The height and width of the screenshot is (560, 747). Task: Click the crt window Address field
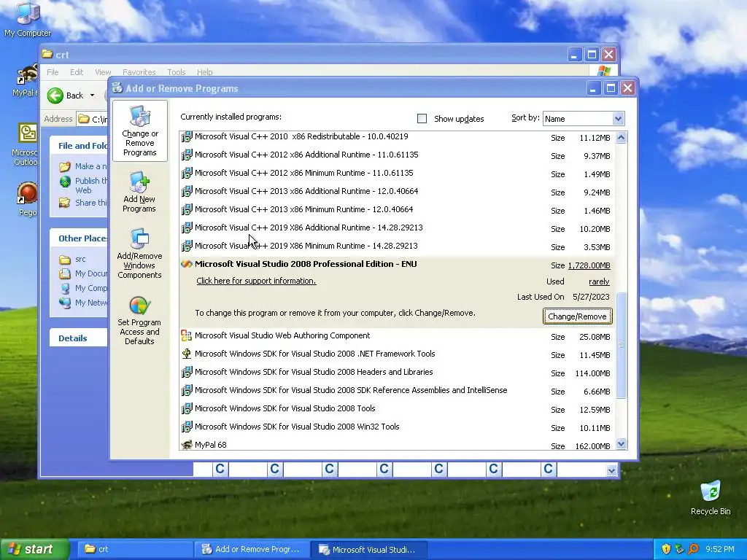(x=93, y=119)
